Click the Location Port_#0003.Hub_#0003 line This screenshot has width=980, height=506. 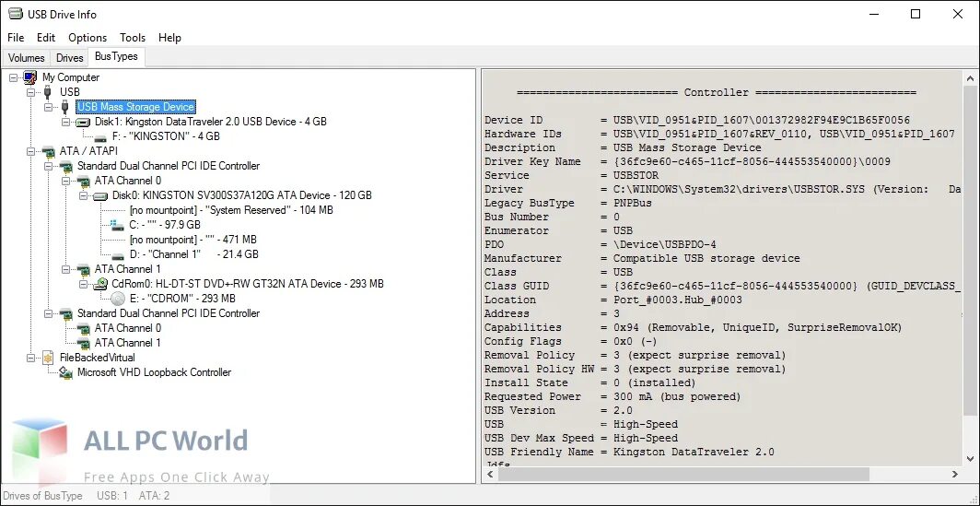click(613, 300)
